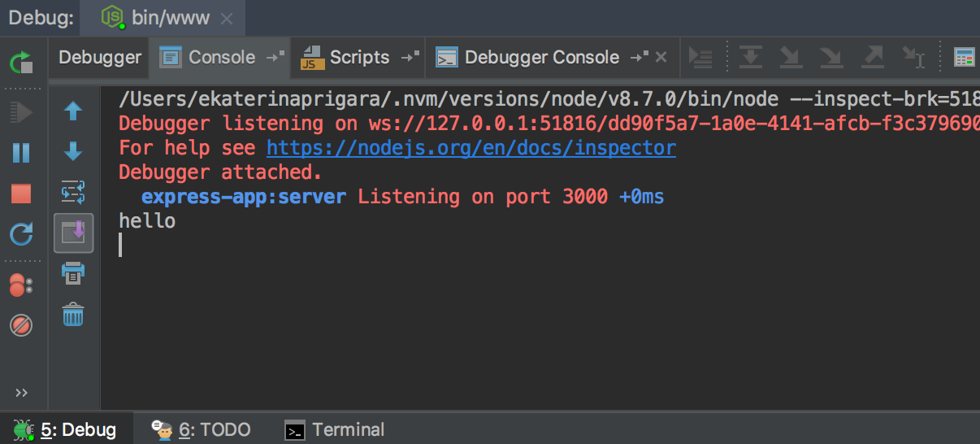Open the Terminal tool window

(335, 429)
